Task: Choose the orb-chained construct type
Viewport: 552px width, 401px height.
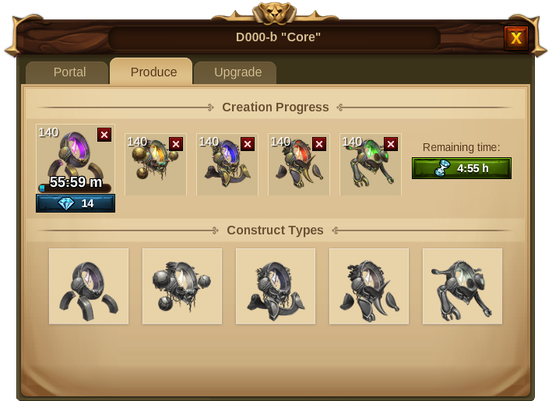Action: [x=182, y=286]
